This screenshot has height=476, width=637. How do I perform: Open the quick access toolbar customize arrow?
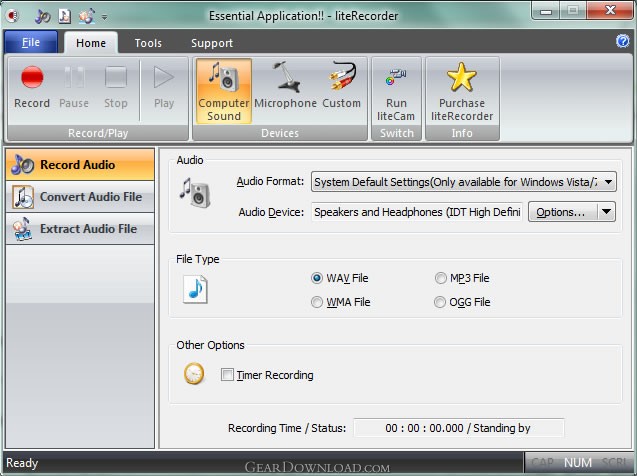tap(104, 17)
